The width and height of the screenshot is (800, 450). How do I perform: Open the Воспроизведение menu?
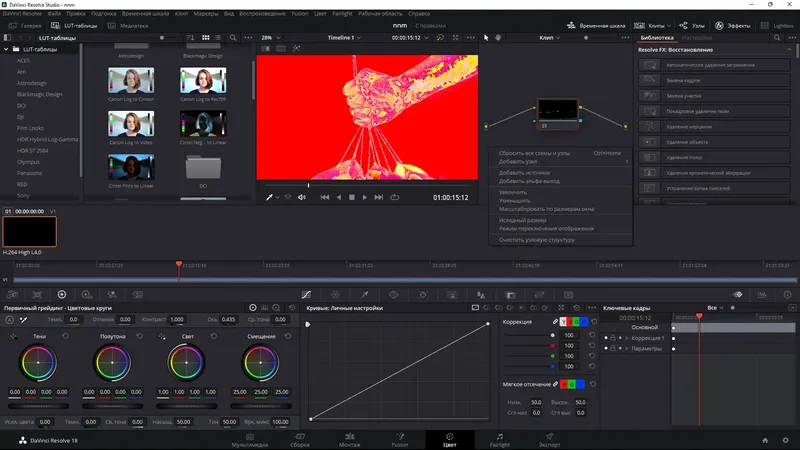coord(265,12)
